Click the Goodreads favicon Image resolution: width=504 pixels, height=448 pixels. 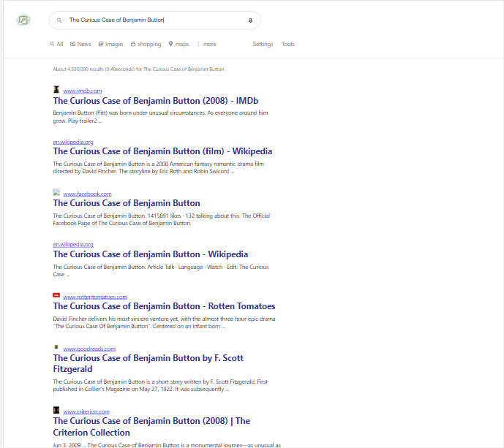pos(56,347)
